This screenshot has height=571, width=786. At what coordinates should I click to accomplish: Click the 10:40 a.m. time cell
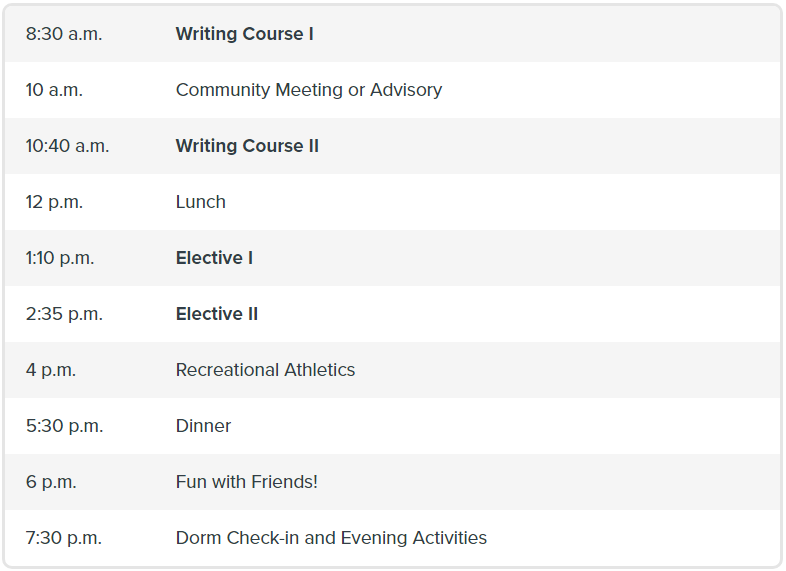click(67, 146)
